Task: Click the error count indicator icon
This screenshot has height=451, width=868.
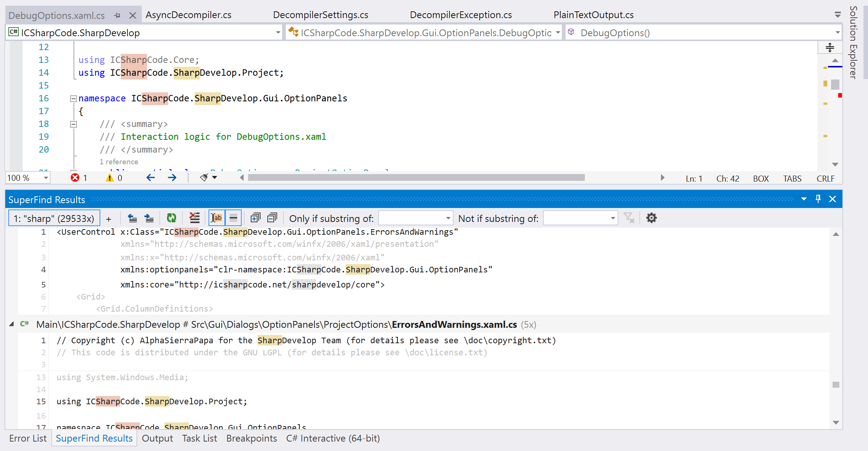Action: 75,178
